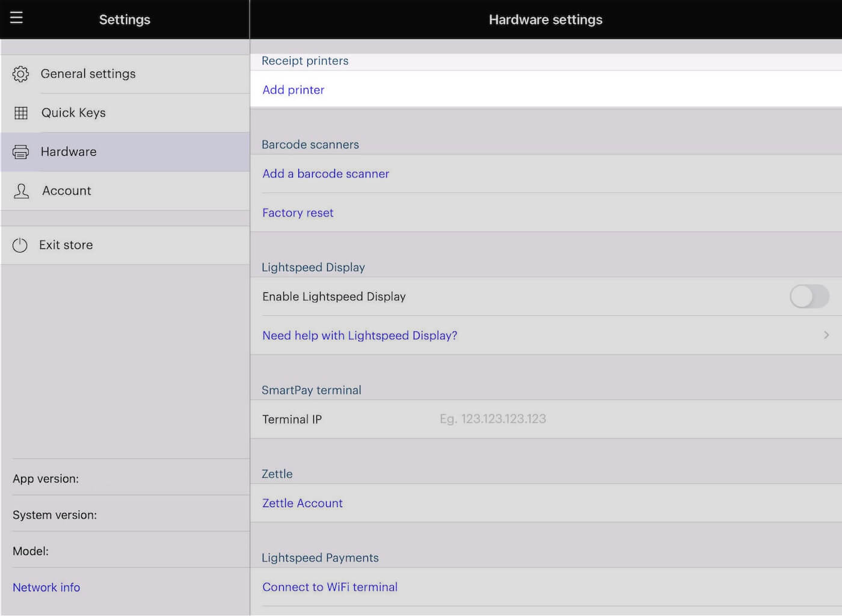Click Factory reset link
Screen dimensions: 842x616
(x=298, y=213)
